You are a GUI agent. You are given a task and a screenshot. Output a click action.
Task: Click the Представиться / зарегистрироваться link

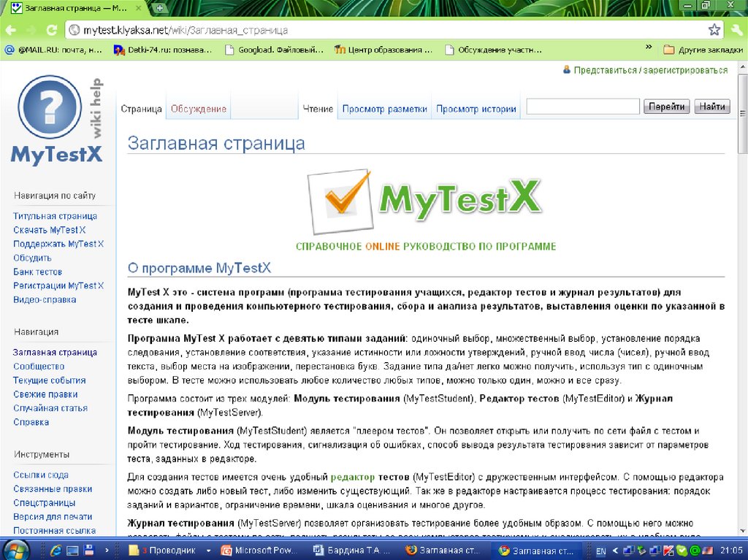click(x=651, y=70)
